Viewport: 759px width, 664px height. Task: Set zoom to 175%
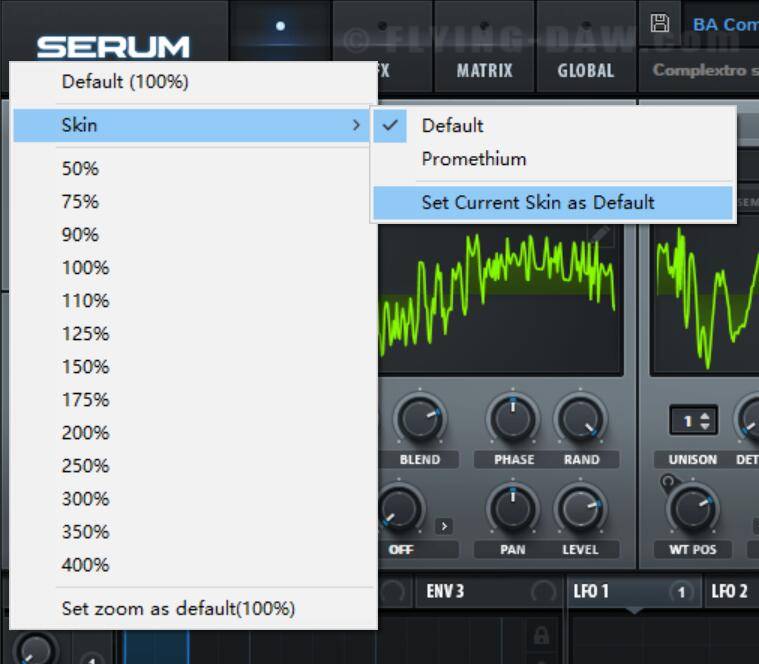[193, 399]
